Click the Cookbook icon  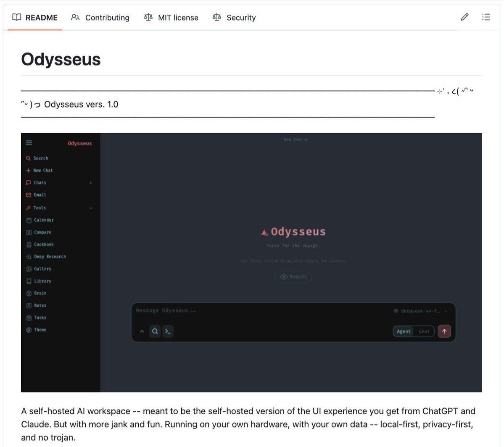[x=29, y=245]
